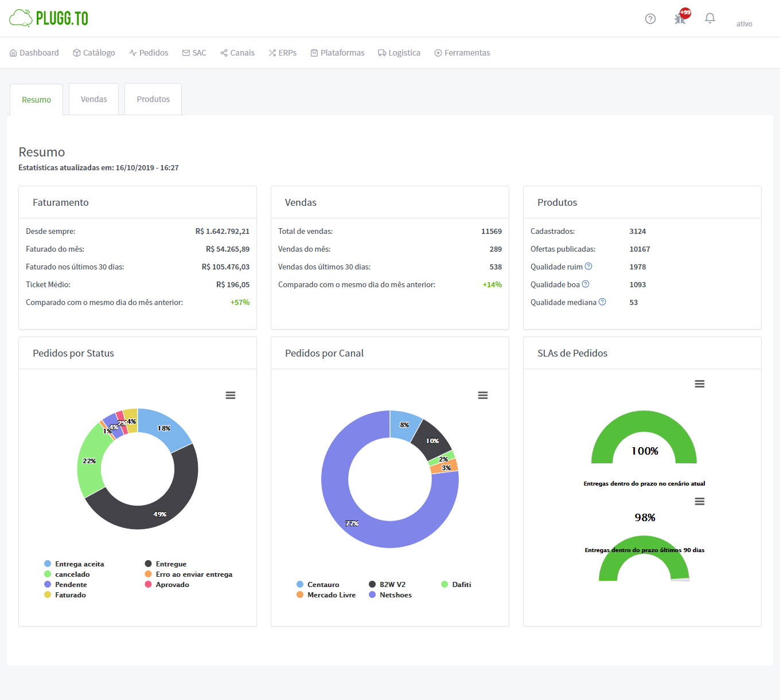This screenshot has width=780, height=700.
Task: Toggle Entregue legend series
Action: 166,564
